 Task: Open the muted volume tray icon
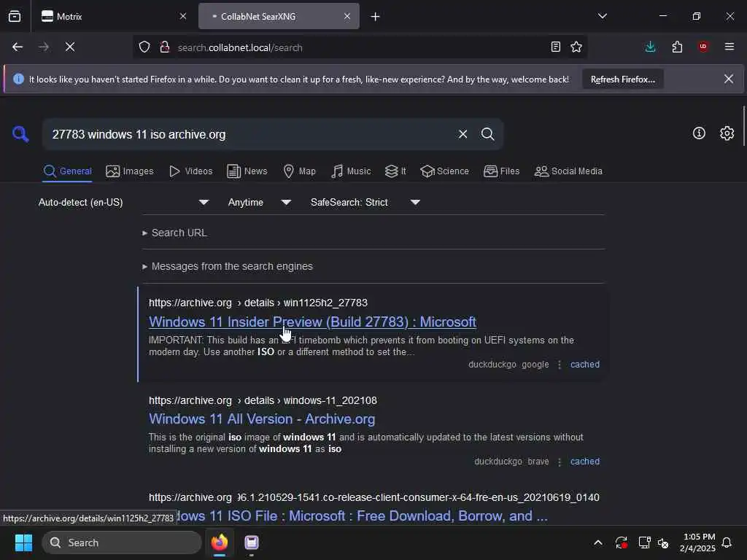(x=663, y=542)
